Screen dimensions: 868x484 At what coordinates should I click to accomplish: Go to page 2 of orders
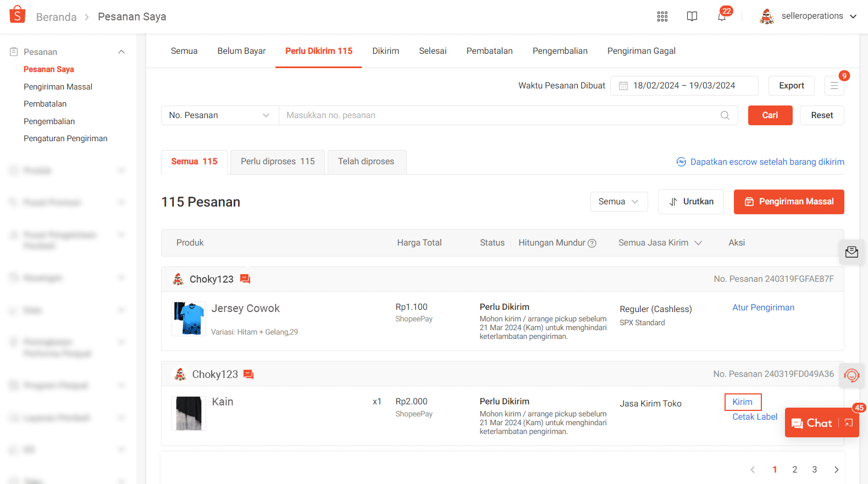[794, 470]
